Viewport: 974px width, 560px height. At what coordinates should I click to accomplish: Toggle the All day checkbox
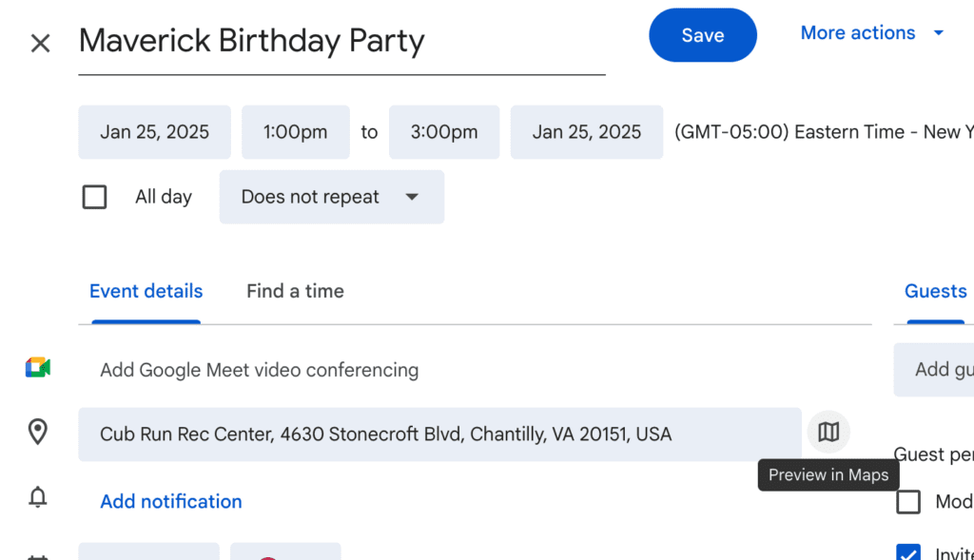[x=94, y=197]
